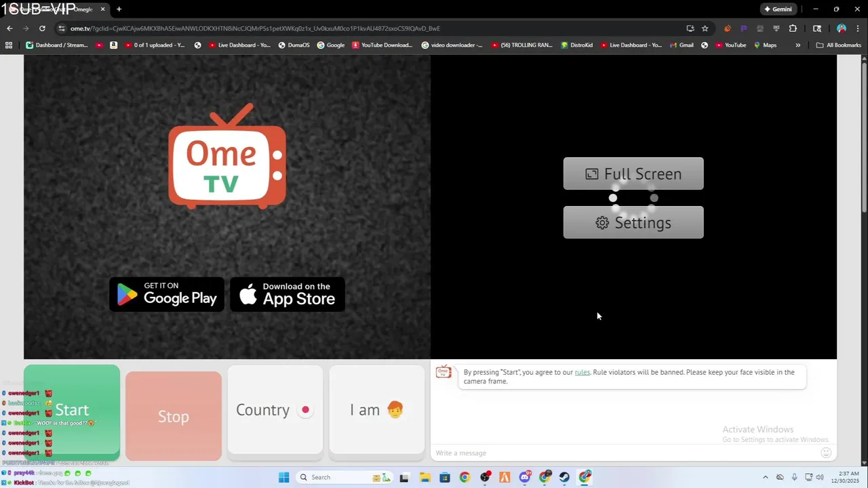
Task: Reload the page with the refresh icon
Action: [42, 28]
